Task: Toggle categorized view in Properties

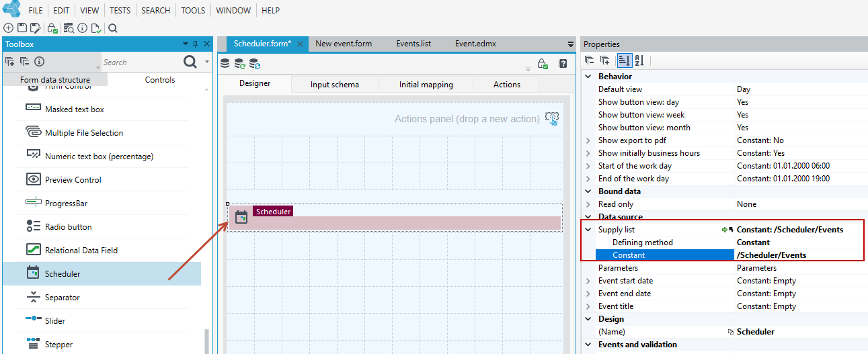Action: click(625, 60)
